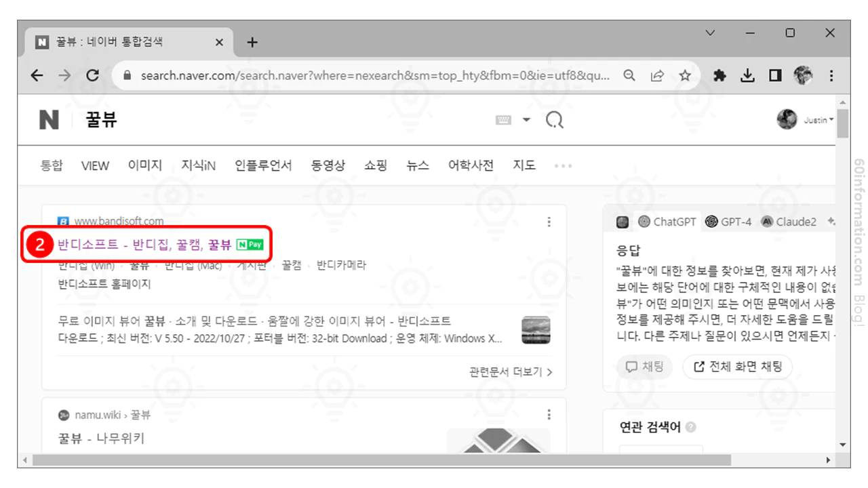The width and height of the screenshot is (868, 488).
Task: Go back to the previous page
Action: click(x=37, y=76)
